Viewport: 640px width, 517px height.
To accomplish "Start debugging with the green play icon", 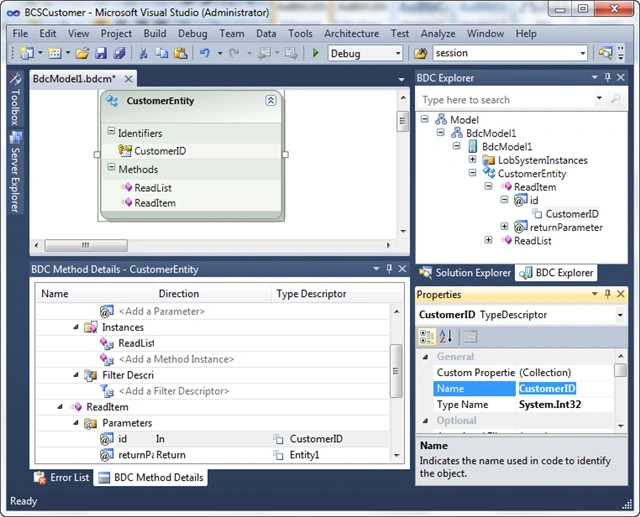I will tap(316, 53).
